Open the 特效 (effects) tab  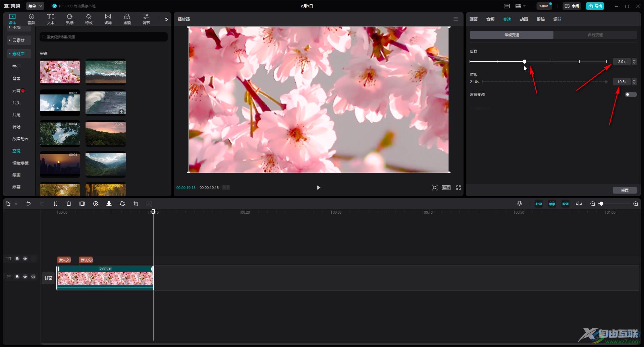pos(89,19)
